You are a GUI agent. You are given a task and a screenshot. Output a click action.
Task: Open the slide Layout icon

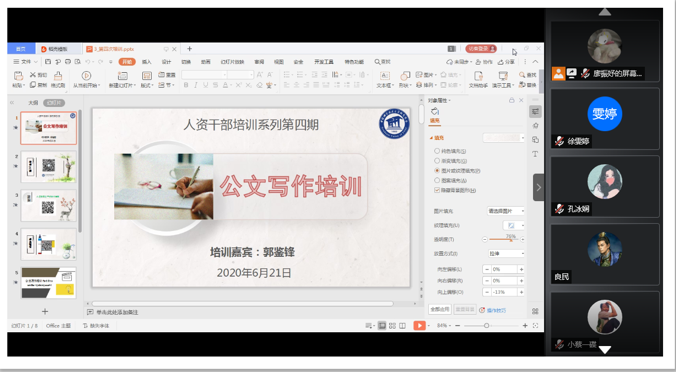click(147, 76)
